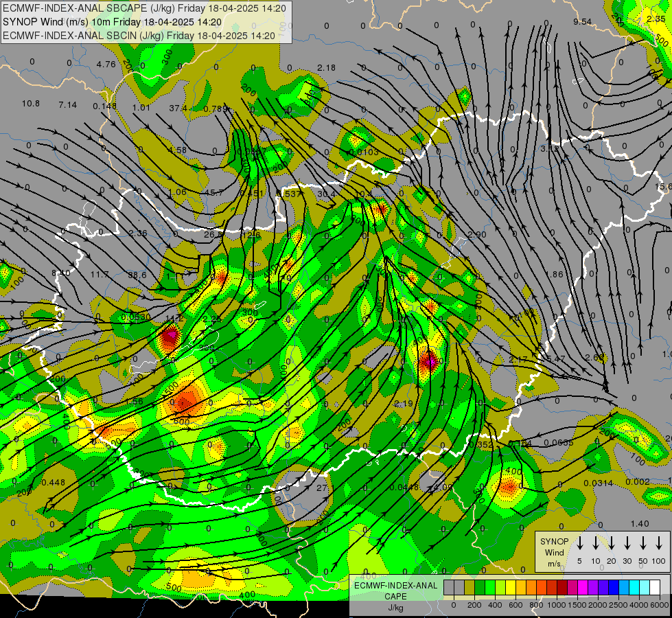
Task: Click the 4000 tick label on CAPE scale
Action: 638,605
